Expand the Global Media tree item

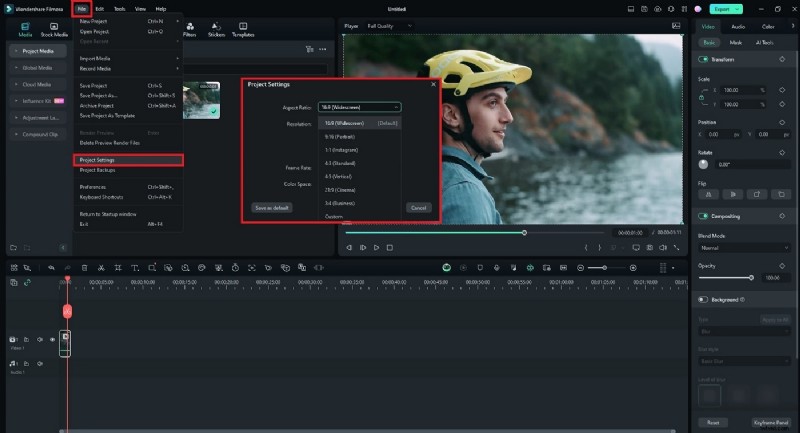(x=16, y=68)
